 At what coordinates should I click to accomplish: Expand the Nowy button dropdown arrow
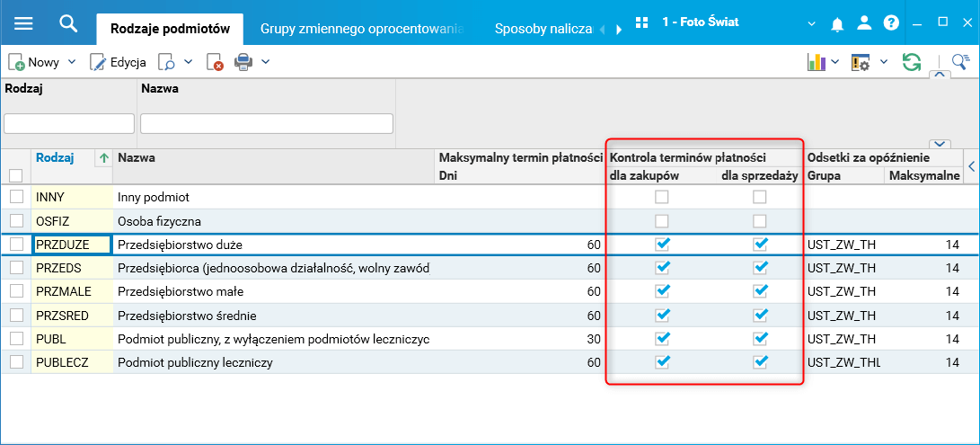click(x=72, y=62)
